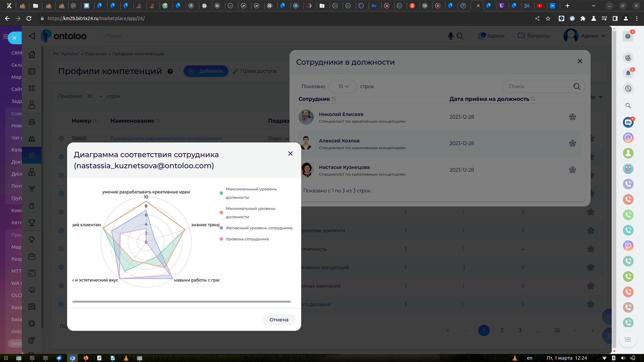
Task: Click the microphone voice search icon
Action: point(450,36)
